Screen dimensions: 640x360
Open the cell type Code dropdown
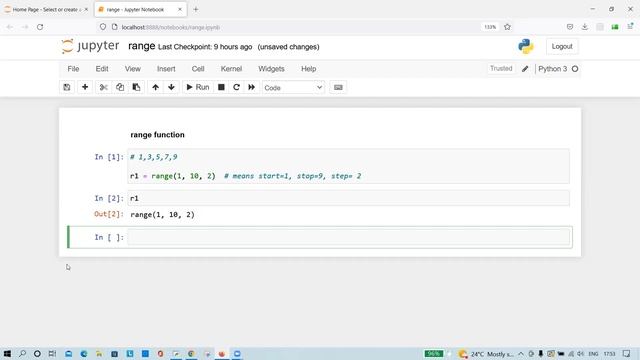[x=293, y=88]
